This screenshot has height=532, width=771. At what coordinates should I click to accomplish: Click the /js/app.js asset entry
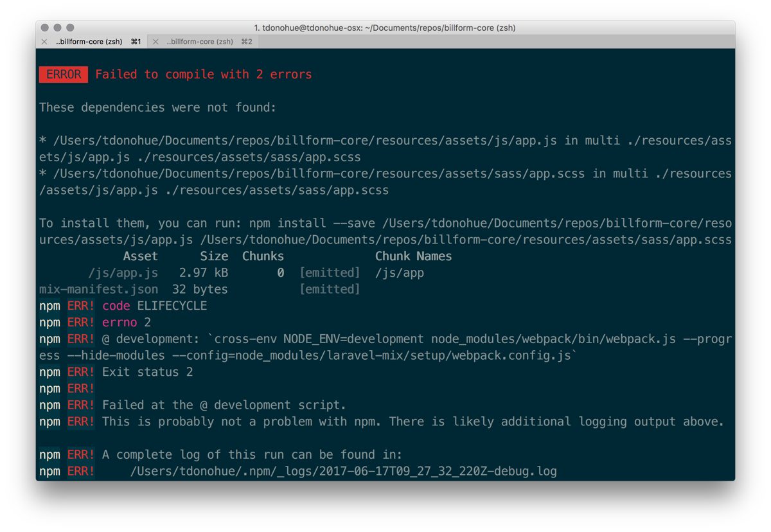point(123,273)
